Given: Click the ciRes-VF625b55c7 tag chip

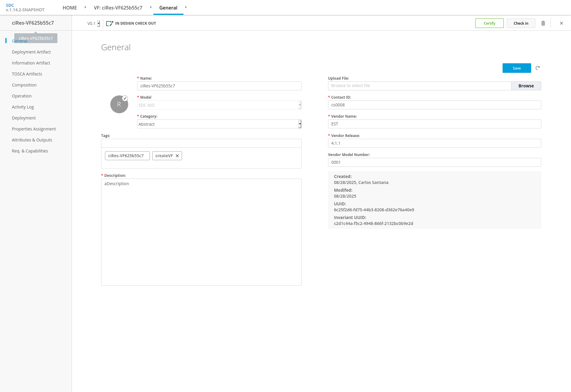Looking at the screenshot, I should [x=127, y=156].
